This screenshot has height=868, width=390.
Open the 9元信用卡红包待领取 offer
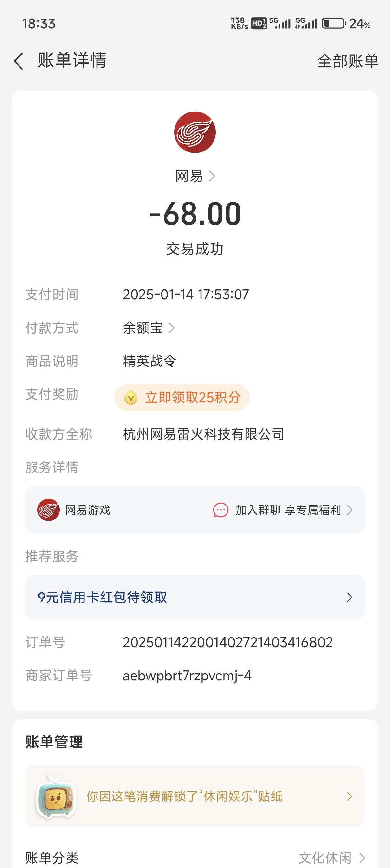[102, 597]
